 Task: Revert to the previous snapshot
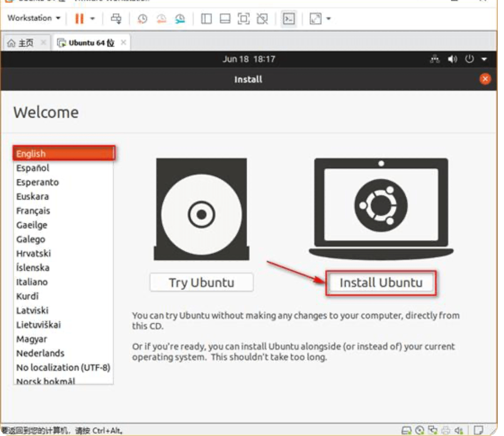coord(161,19)
